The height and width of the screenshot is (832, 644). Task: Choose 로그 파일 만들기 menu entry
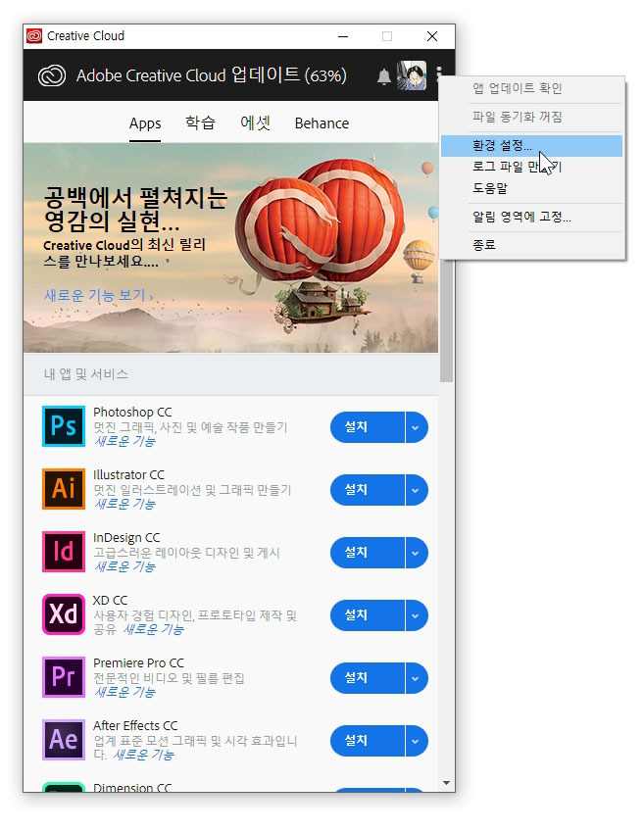(x=531, y=167)
